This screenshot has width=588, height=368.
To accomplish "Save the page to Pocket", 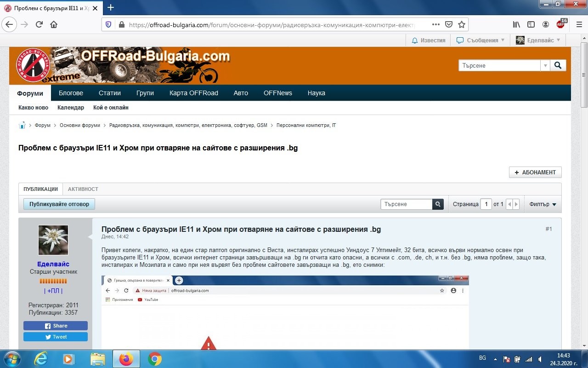I will 449,24.
